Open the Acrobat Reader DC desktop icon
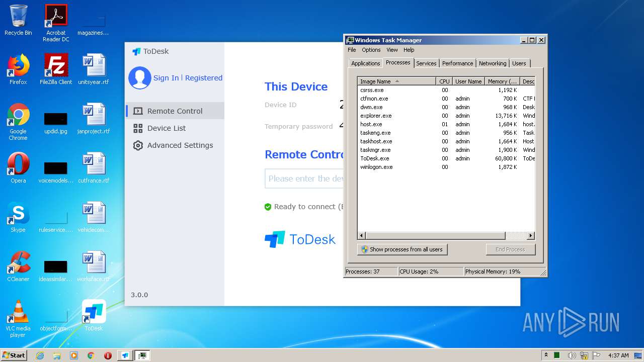The height and width of the screenshot is (362, 644). [x=56, y=23]
